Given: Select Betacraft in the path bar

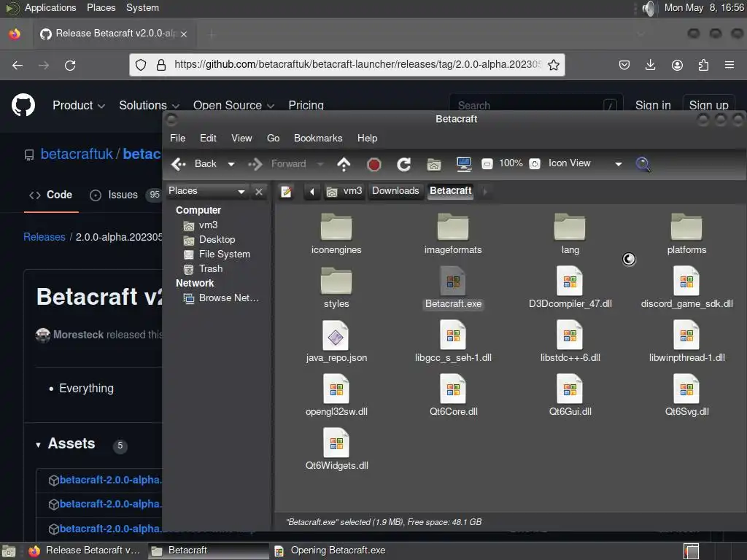Looking at the screenshot, I should tap(450, 191).
